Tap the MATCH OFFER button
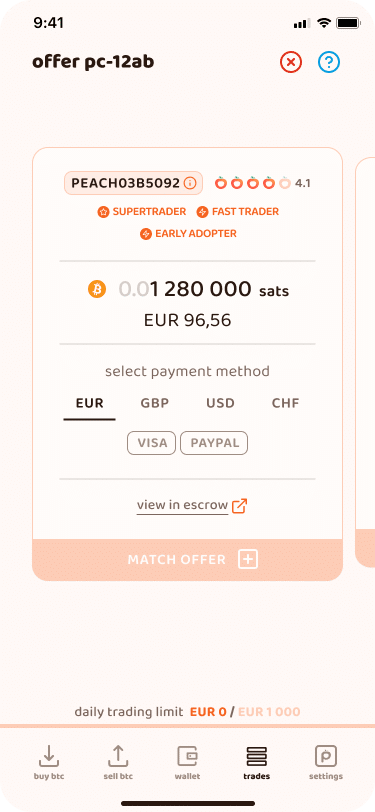 tap(188, 560)
